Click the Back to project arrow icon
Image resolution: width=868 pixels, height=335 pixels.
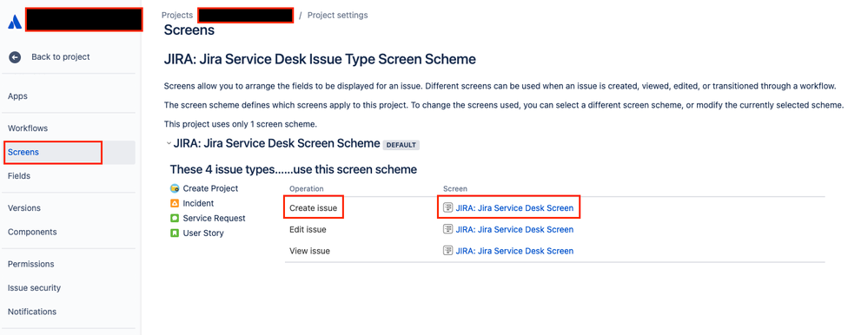click(15, 57)
